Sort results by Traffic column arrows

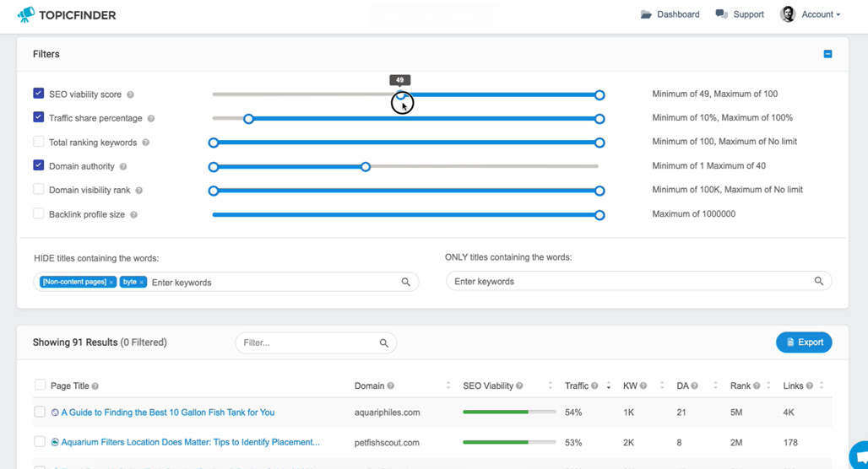pos(609,385)
